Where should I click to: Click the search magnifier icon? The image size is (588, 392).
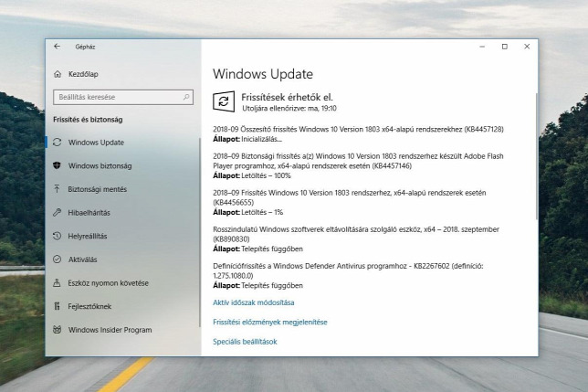click(186, 97)
